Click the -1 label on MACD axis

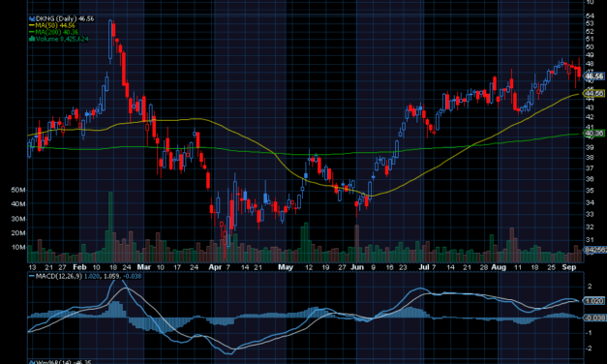(x=590, y=333)
